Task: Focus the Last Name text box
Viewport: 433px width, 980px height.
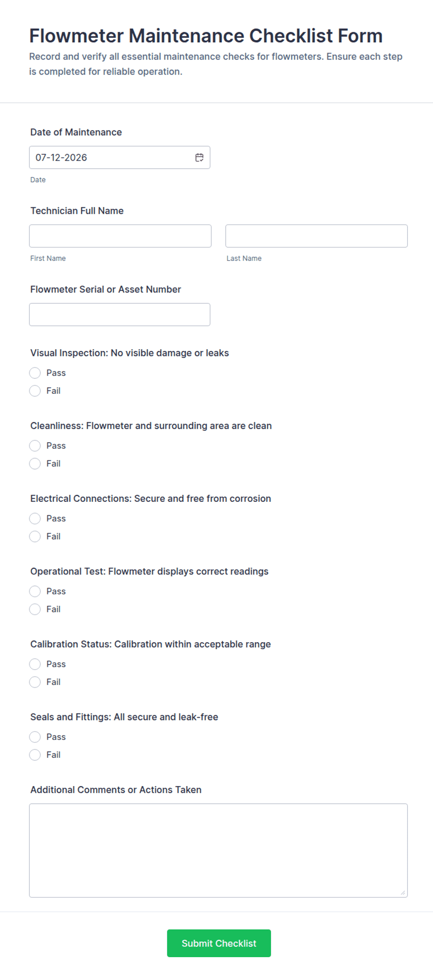Action: (317, 236)
